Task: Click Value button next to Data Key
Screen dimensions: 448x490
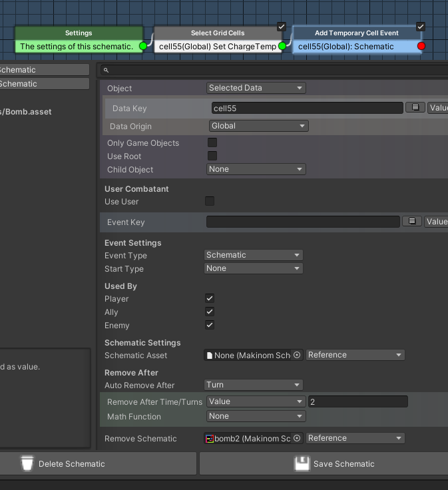Action: tap(437, 107)
